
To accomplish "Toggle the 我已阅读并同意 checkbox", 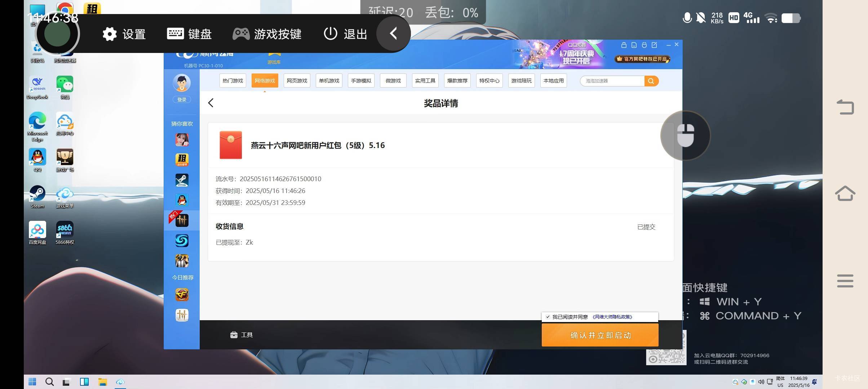I will (x=548, y=317).
